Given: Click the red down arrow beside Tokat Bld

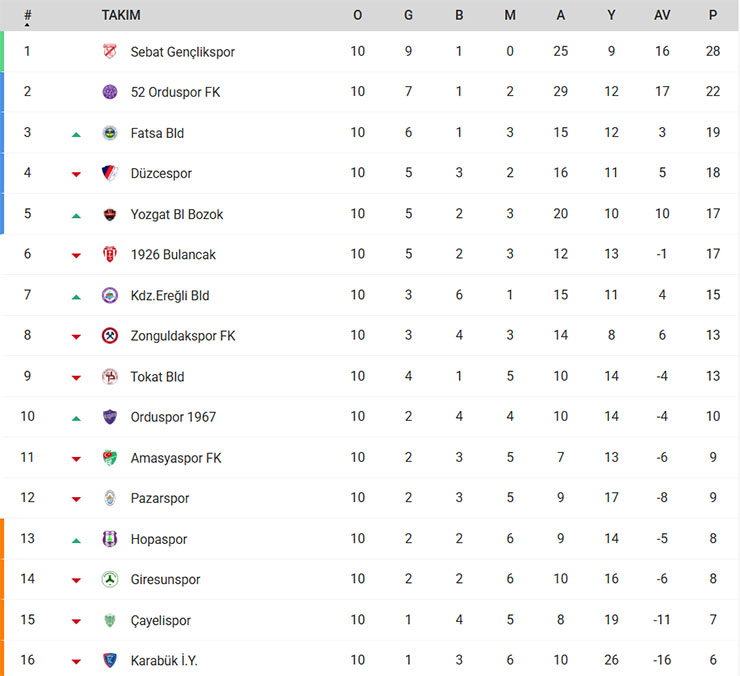Looking at the screenshot, I should pos(76,377).
